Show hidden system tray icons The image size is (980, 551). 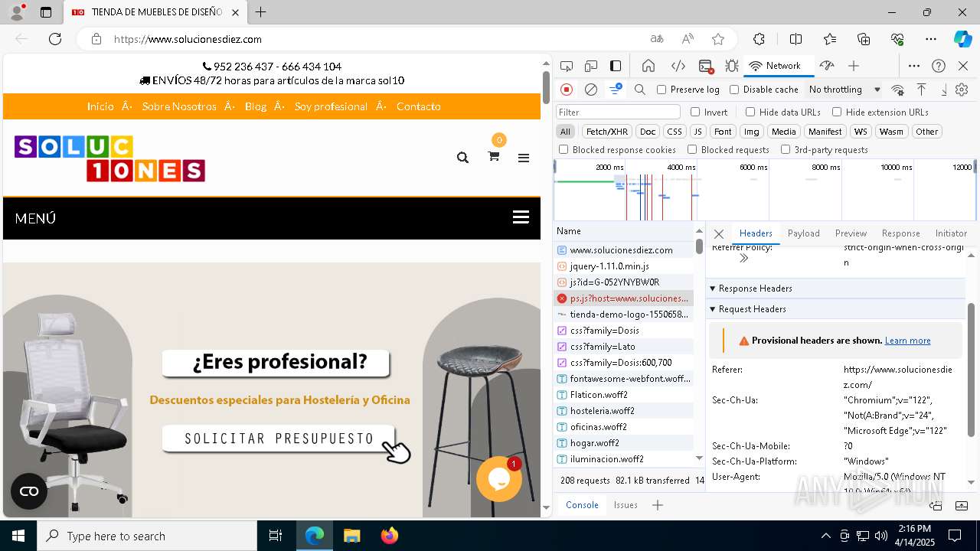coord(825,536)
